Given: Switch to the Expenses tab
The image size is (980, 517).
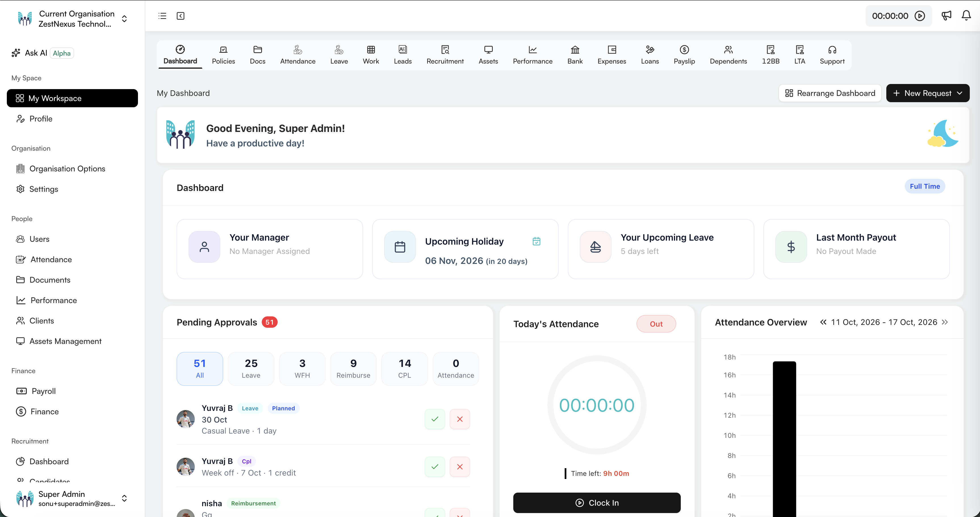Looking at the screenshot, I should 612,55.
